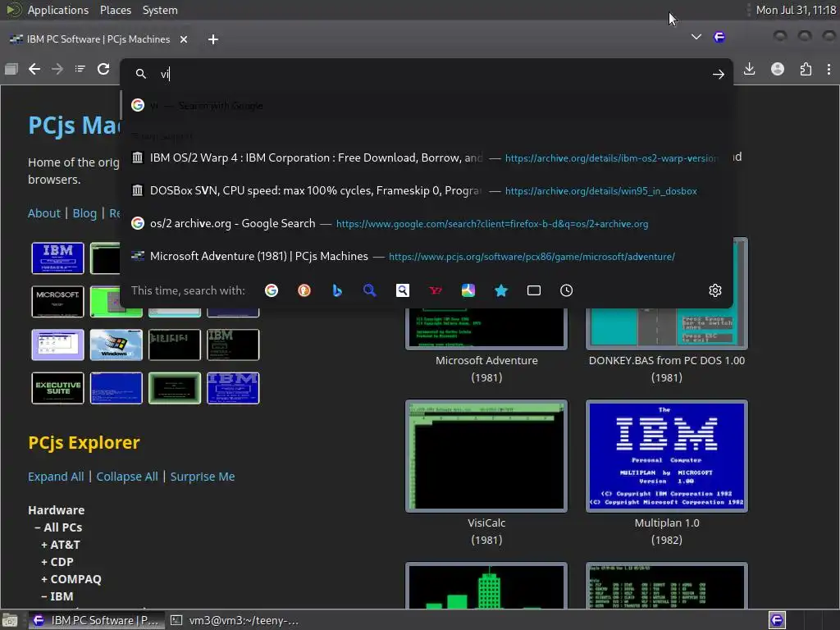This screenshot has height=630, width=840.
Task: Search only in history clock
Action: [x=566, y=290]
